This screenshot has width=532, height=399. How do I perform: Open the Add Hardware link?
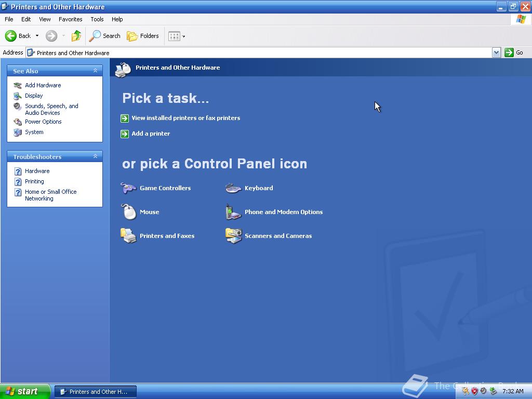(x=43, y=85)
